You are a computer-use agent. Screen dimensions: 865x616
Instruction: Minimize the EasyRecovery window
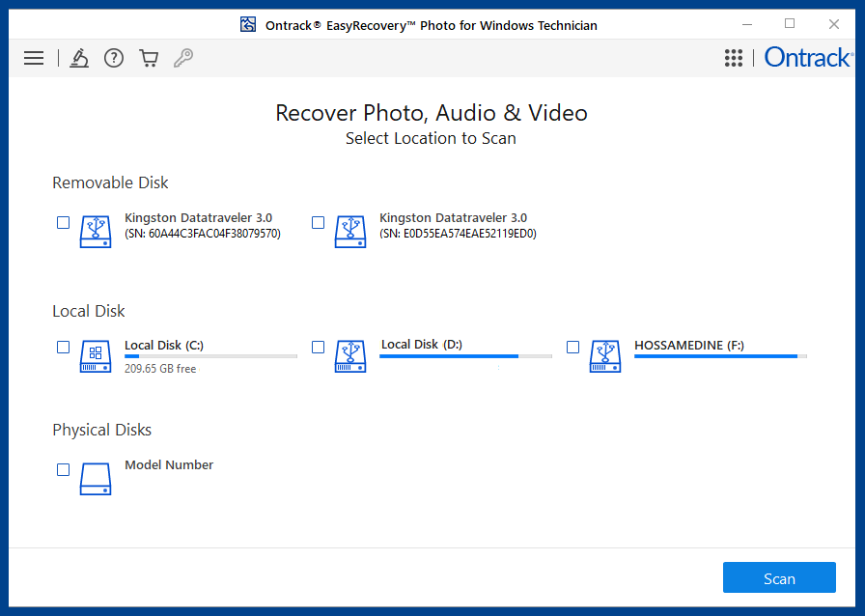[x=747, y=24]
